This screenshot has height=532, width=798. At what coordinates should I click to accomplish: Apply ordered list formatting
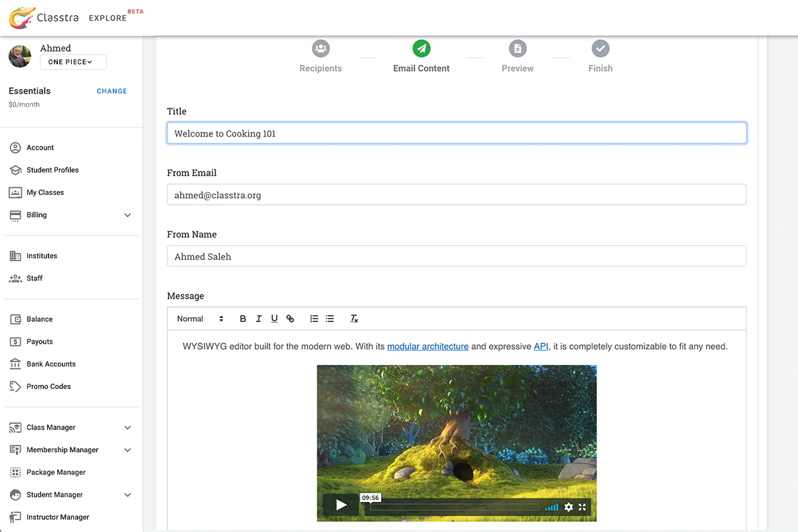314,319
